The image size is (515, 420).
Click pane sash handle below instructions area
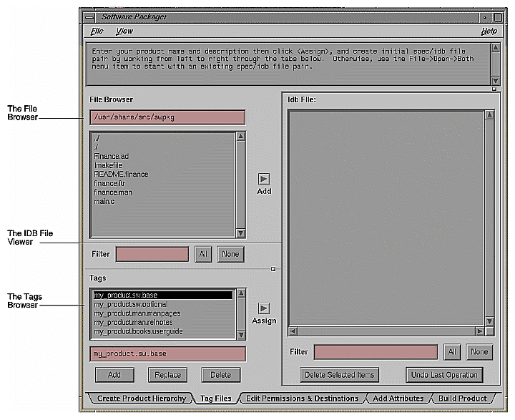494,89
